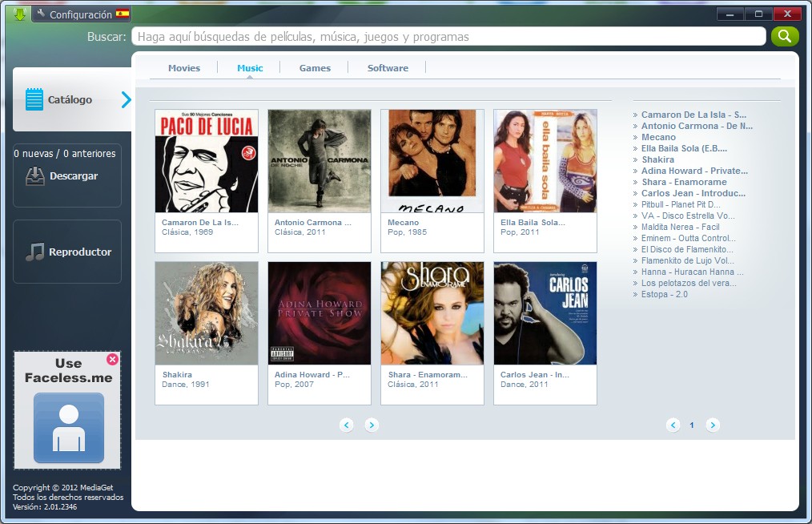Select 'El Disco de Flamenkito...' in list
The width and height of the screenshot is (812, 524).
coord(687,249)
